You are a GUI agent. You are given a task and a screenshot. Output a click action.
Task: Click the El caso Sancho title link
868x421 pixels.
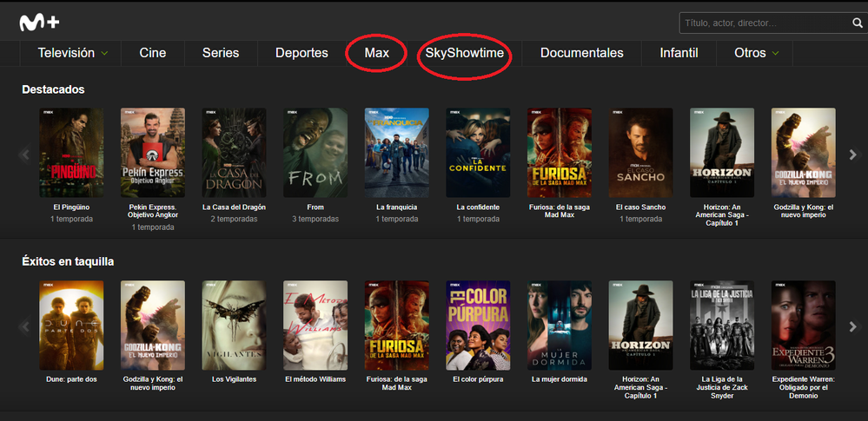click(642, 207)
